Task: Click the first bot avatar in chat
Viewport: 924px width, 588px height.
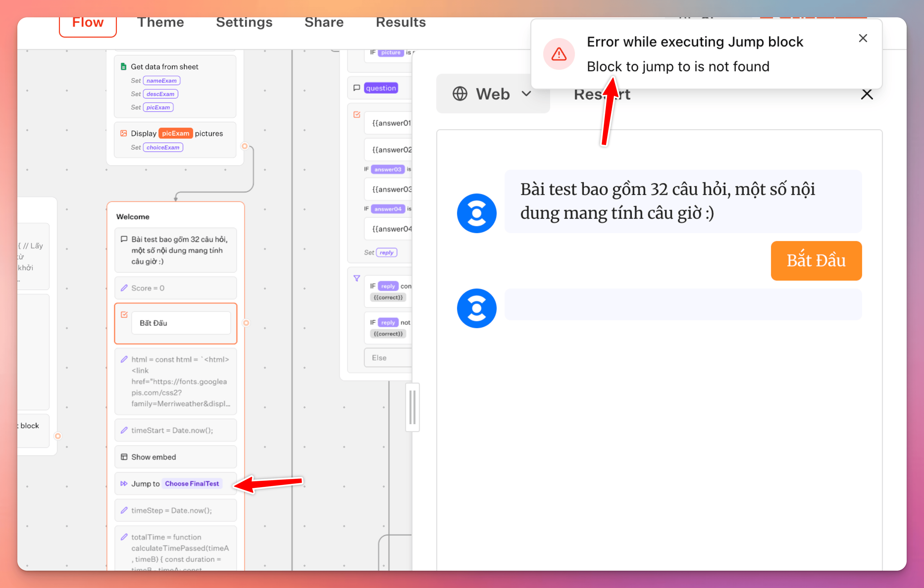Action: click(477, 213)
